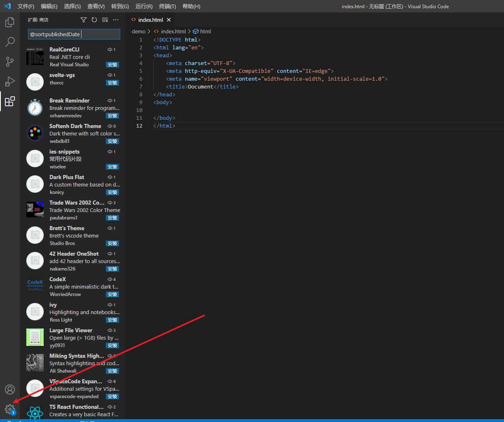Refresh the extensions list
This screenshot has width=504, height=422.
tap(94, 19)
